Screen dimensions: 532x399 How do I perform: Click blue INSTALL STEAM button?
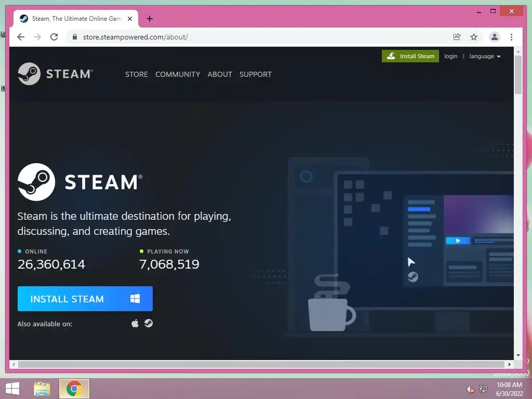85,299
